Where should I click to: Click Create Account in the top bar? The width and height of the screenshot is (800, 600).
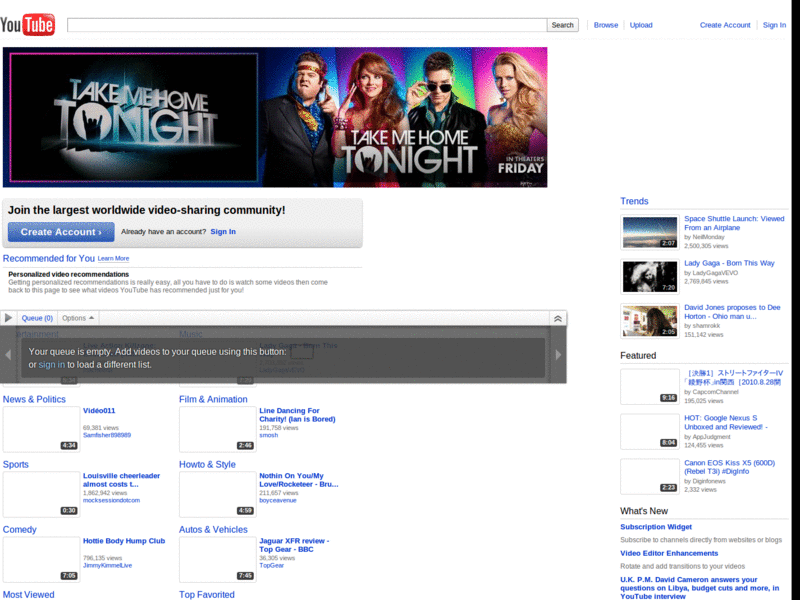pos(725,25)
